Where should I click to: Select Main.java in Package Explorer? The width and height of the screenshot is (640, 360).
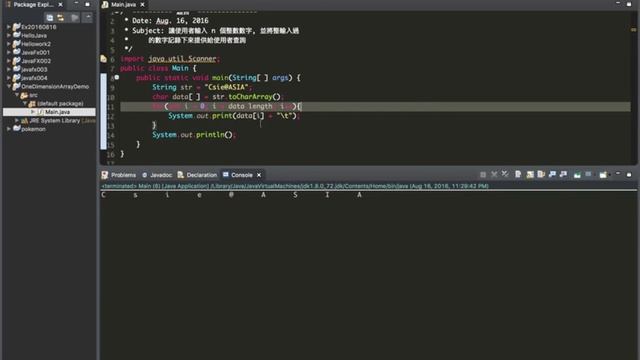[x=58, y=112]
